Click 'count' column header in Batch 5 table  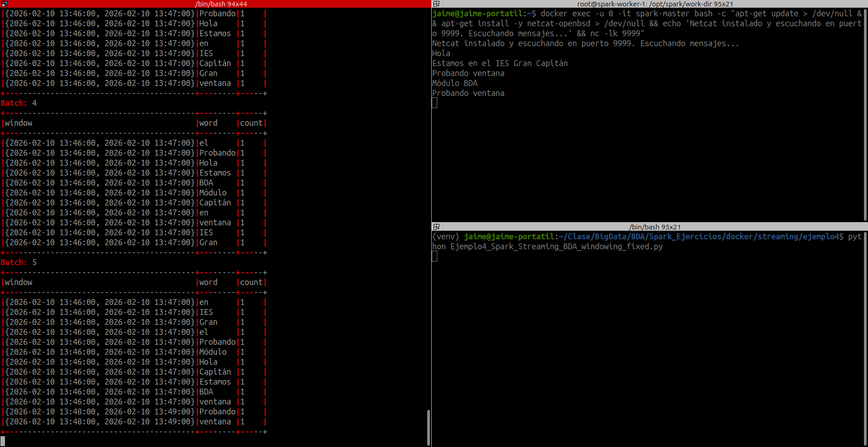tap(251, 282)
